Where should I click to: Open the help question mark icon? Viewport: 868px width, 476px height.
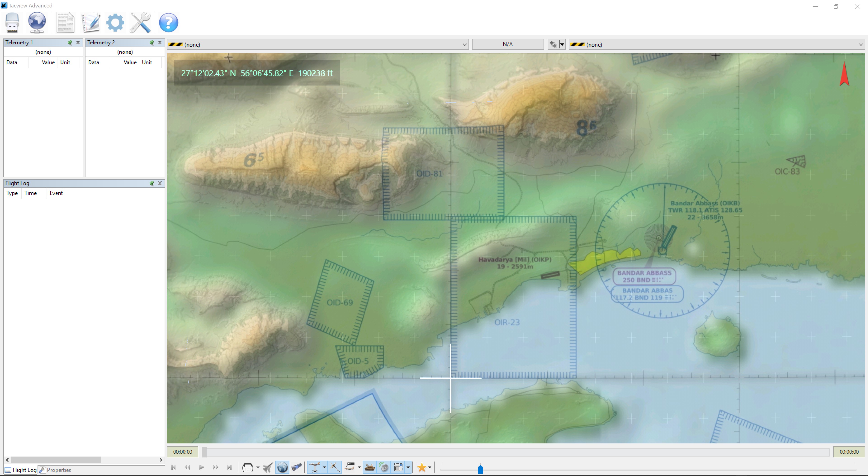pyautogui.click(x=168, y=22)
